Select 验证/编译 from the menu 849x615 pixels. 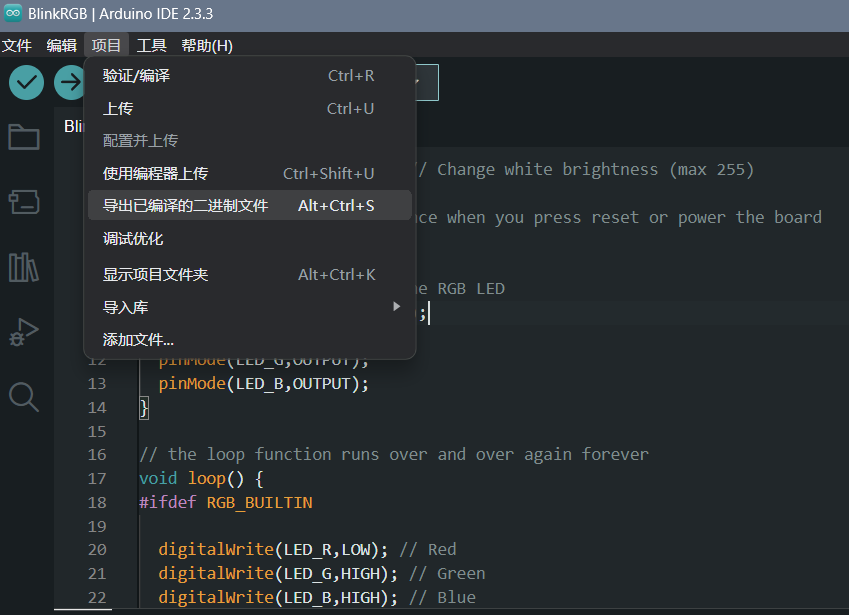250,76
